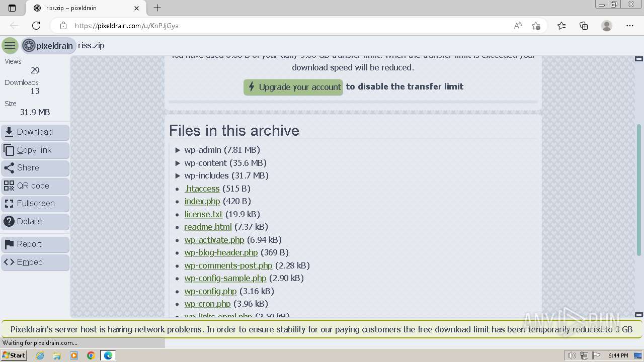The height and width of the screenshot is (362, 644).
Task: Enter Fullscreen view
Action: tap(35, 204)
